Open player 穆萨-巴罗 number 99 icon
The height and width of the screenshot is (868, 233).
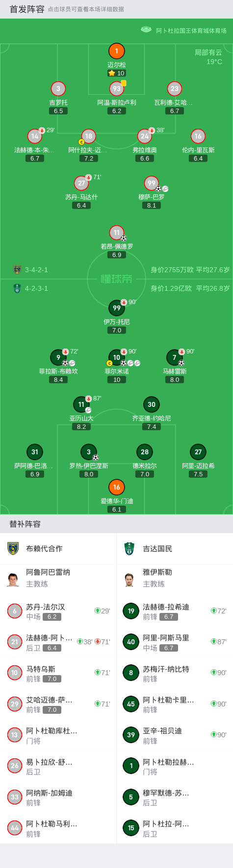[152, 183]
